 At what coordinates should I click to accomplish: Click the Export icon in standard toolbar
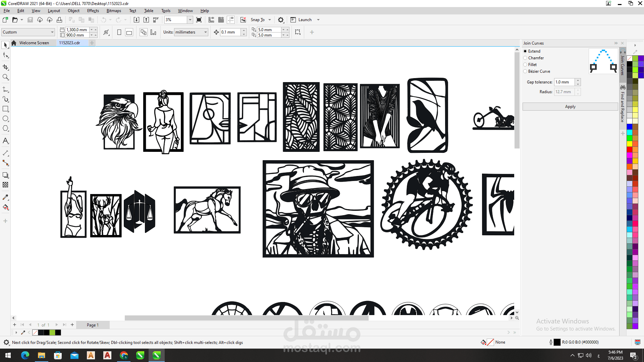(146, 20)
